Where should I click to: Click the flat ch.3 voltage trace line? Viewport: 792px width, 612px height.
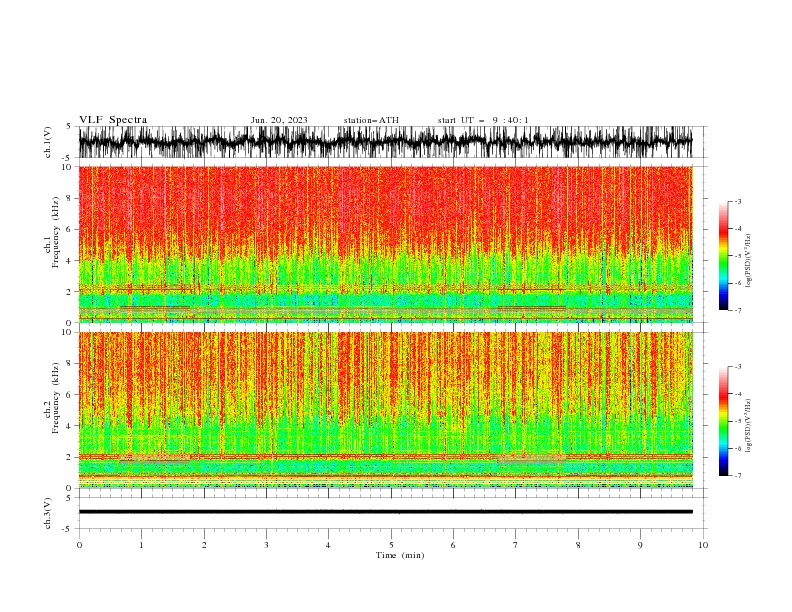coord(386,512)
